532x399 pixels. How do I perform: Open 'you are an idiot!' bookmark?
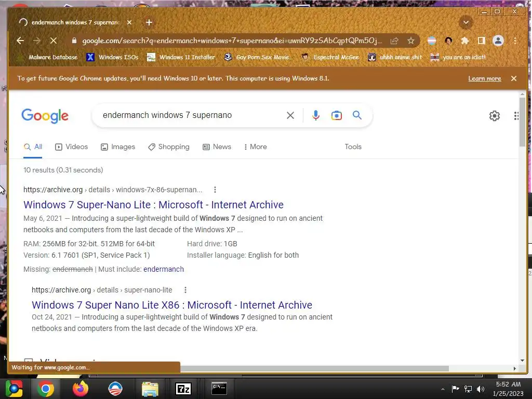tap(458, 57)
